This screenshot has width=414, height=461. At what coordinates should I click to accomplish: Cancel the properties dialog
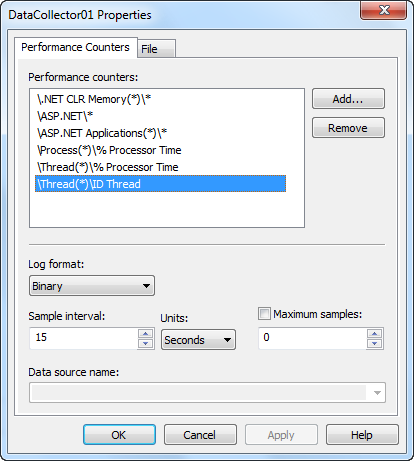[200, 435]
